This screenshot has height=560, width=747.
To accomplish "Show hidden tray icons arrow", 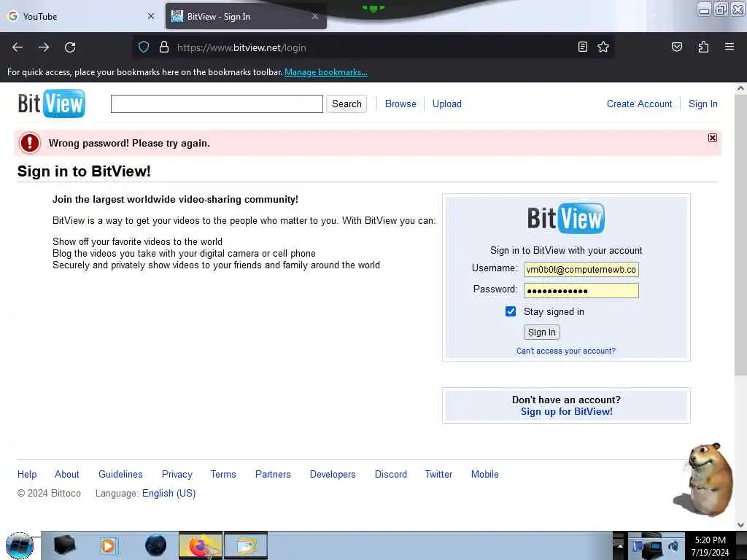I will (x=620, y=545).
